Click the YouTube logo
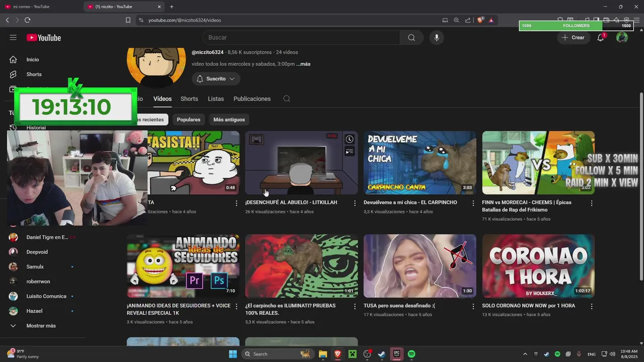644x362 pixels. [44, 38]
